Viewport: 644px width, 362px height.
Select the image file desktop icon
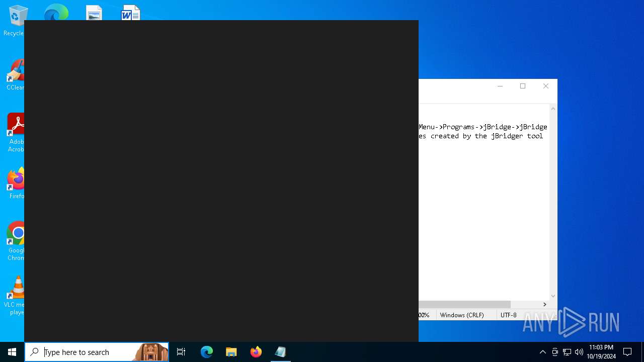point(94,13)
